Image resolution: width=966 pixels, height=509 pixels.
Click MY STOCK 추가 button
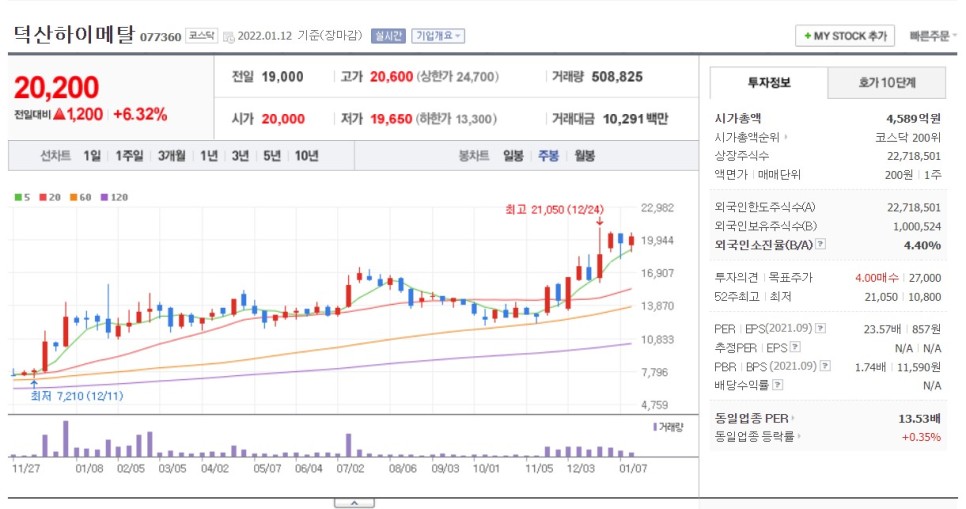(x=844, y=36)
